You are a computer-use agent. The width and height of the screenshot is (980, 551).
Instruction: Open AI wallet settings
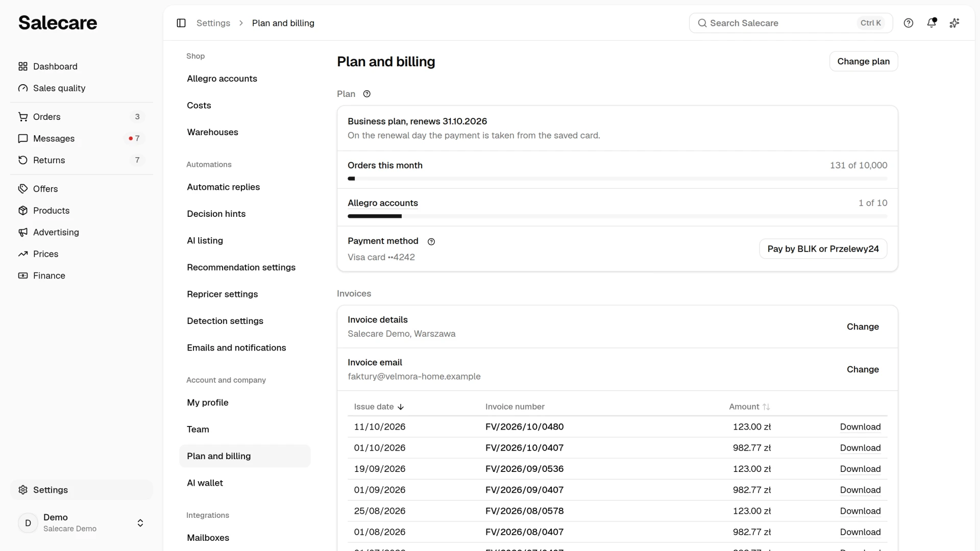[x=245, y=483]
